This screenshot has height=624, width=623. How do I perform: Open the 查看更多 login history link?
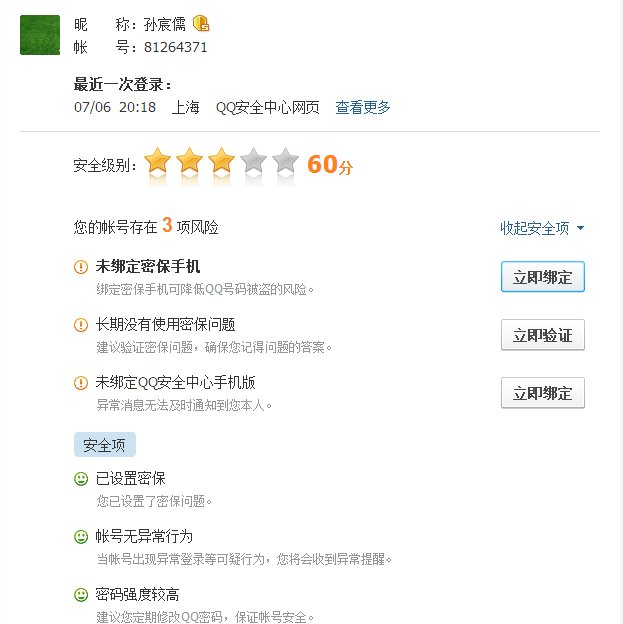(x=363, y=107)
